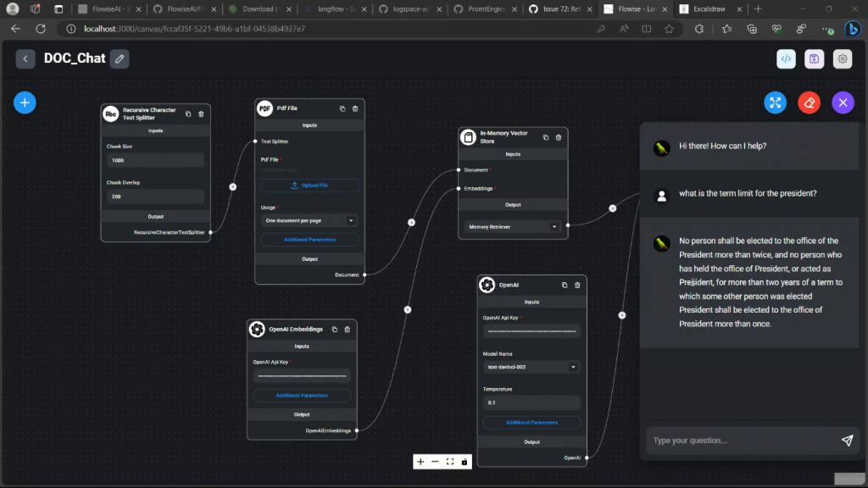Open the API code embed icon

(x=786, y=58)
